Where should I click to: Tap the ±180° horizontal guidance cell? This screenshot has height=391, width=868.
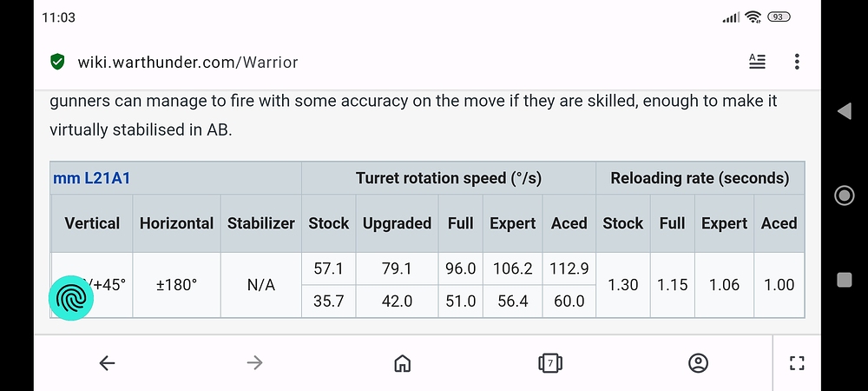(176, 285)
